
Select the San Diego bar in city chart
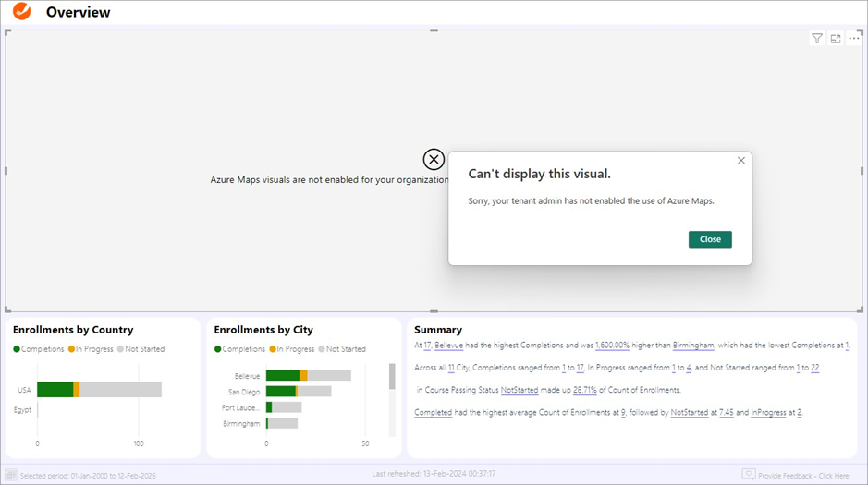[280, 391]
